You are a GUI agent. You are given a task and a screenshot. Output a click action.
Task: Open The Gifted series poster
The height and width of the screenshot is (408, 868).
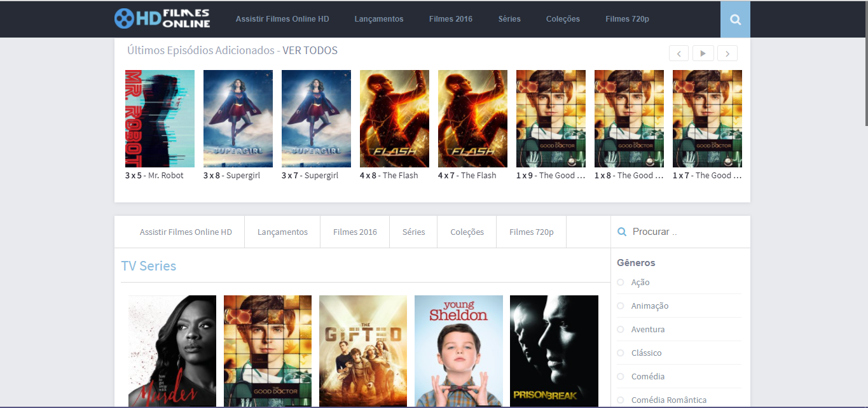click(x=363, y=351)
